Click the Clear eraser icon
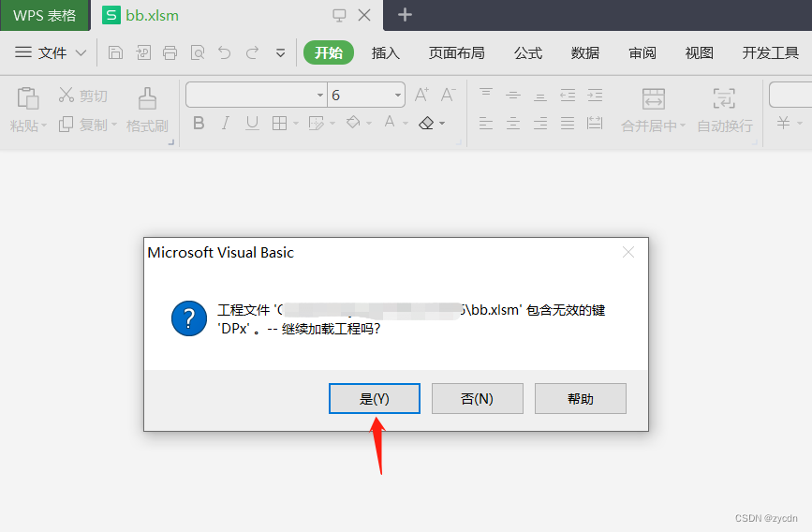 coord(426,124)
